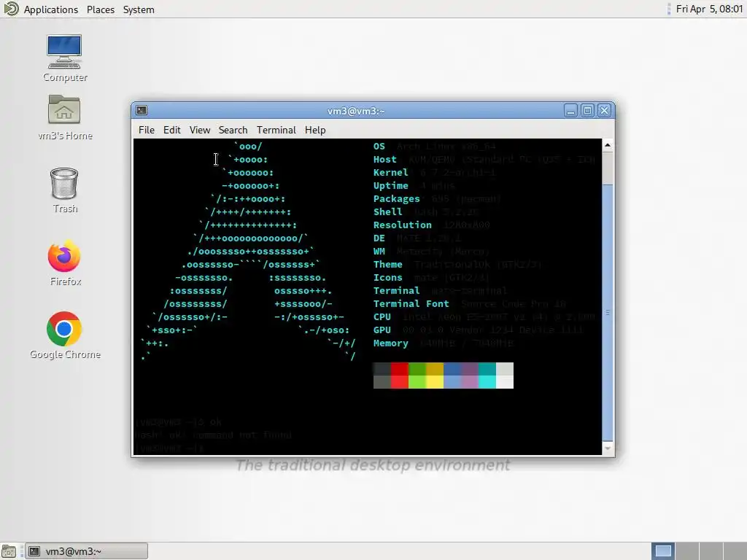
Task: Switch to the third workspace
Action: tap(711, 551)
